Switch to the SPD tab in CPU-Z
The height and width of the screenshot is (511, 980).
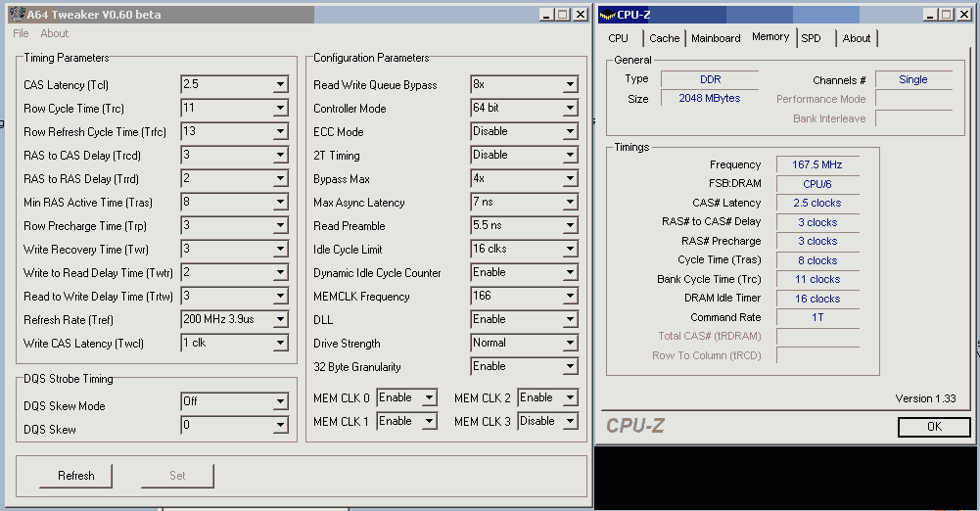pos(811,38)
